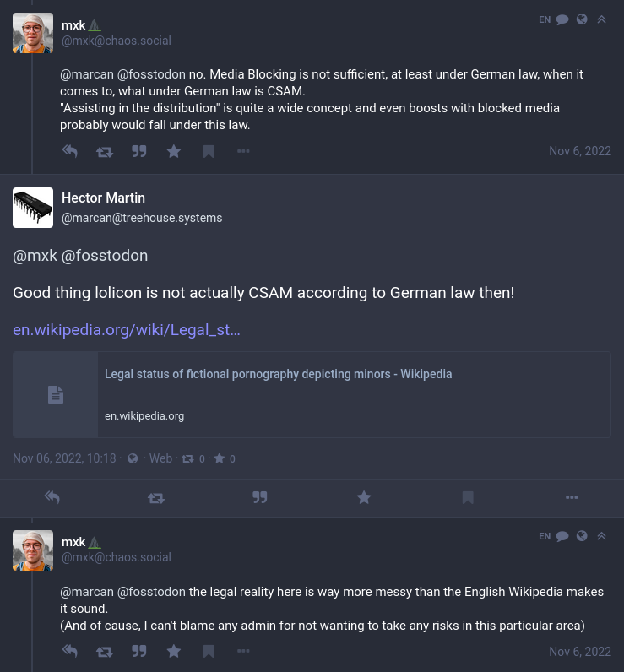Boost mxk's Media Blocking post
The width and height of the screenshot is (624, 672).
click(105, 152)
